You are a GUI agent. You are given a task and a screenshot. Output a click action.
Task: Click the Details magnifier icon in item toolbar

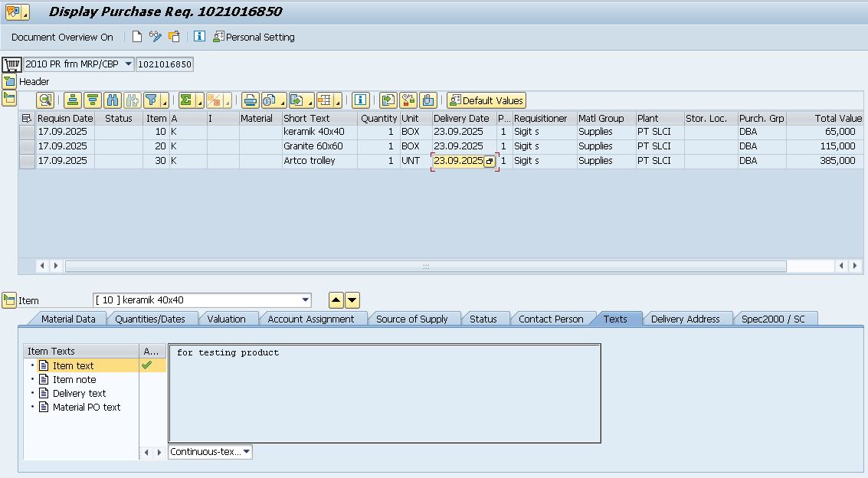(x=45, y=100)
